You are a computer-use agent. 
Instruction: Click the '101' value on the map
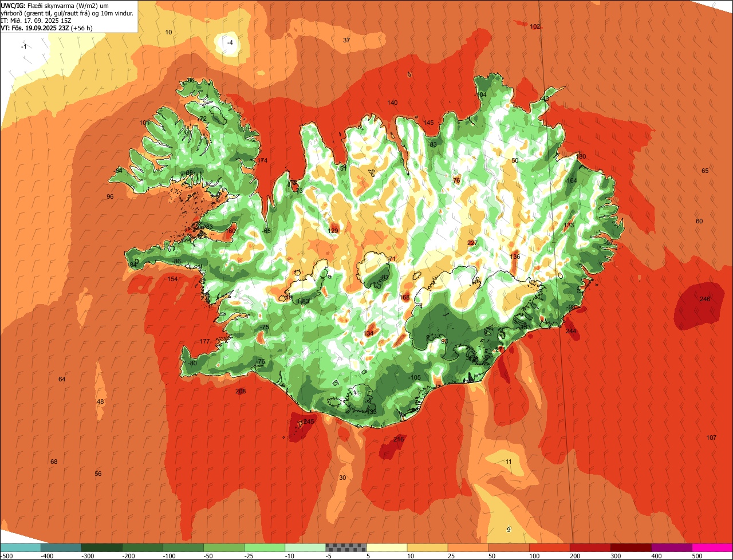click(x=144, y=123)
